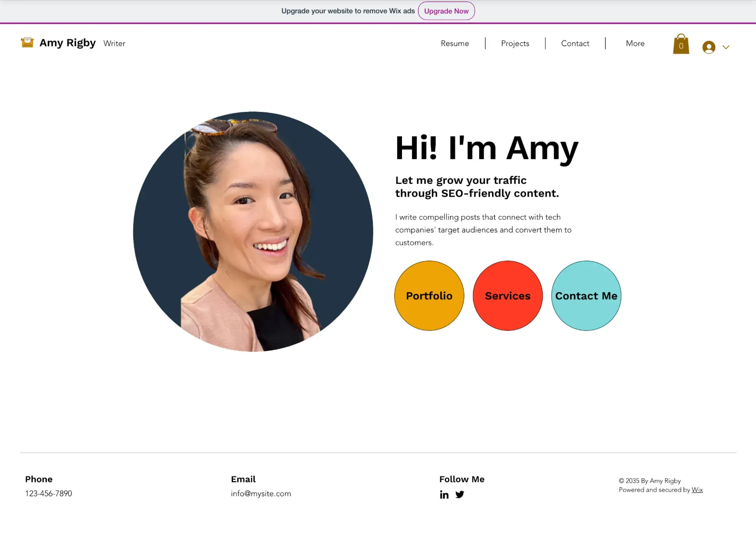756x539 pixels.
Task: Select Contact in the navigation bar
Action: pyautogui.click(x=575, y=43)
